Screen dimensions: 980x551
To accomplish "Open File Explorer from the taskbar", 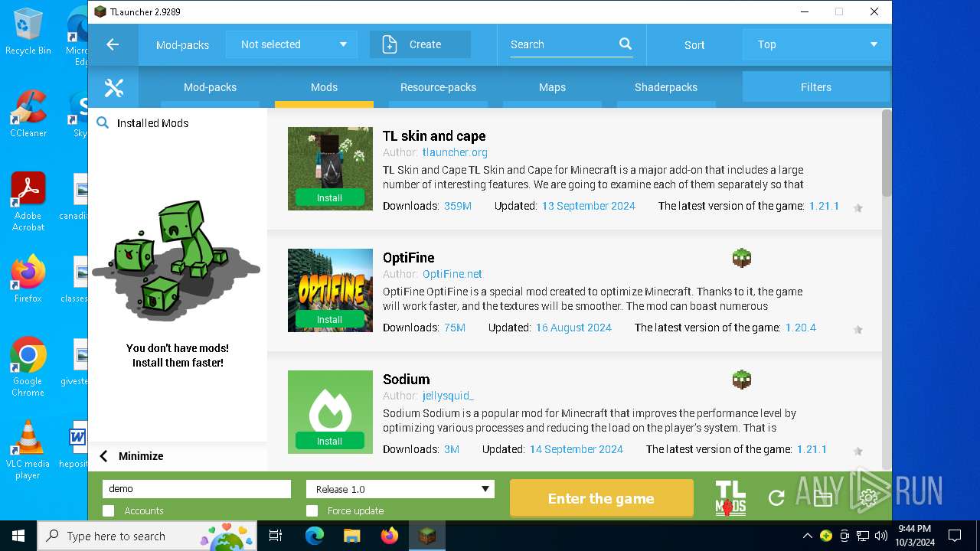I will point(352,536).
